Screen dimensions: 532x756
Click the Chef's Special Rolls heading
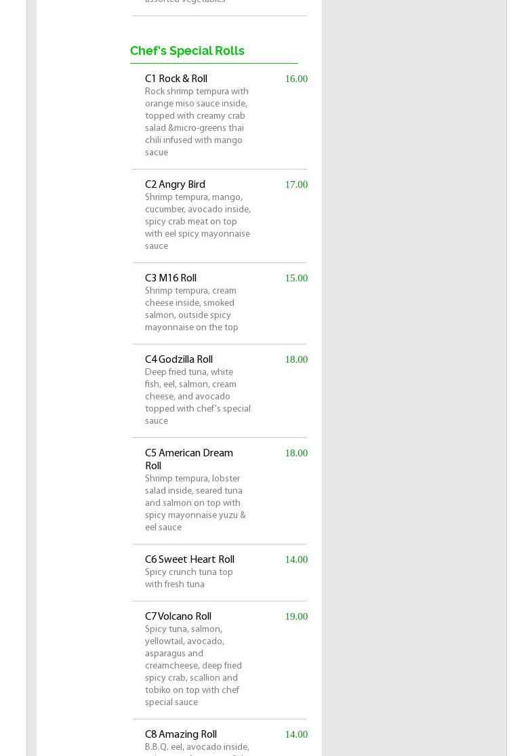pos(187,51)
